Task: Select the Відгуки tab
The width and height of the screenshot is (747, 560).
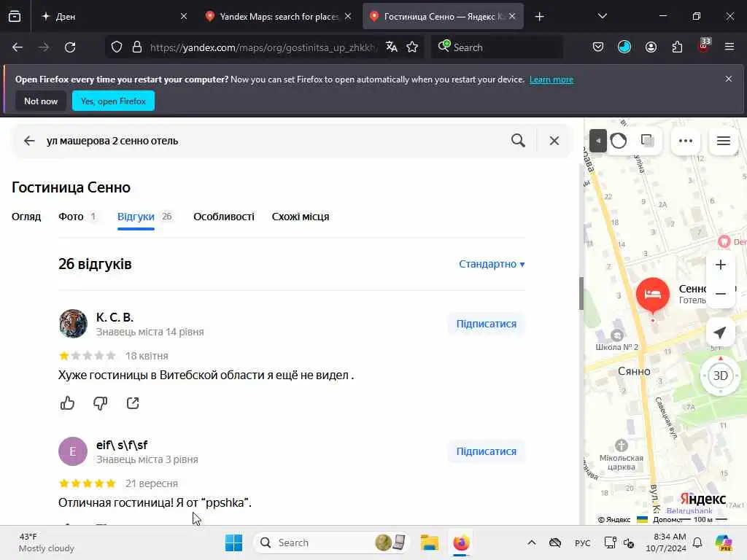Action: coord(136,217)
